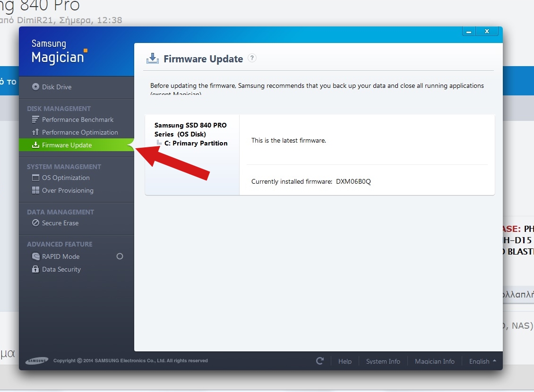Toggle the RAPID Mode status circle
534x392 pixels.
pyautogui.click(x=120, y=256)
